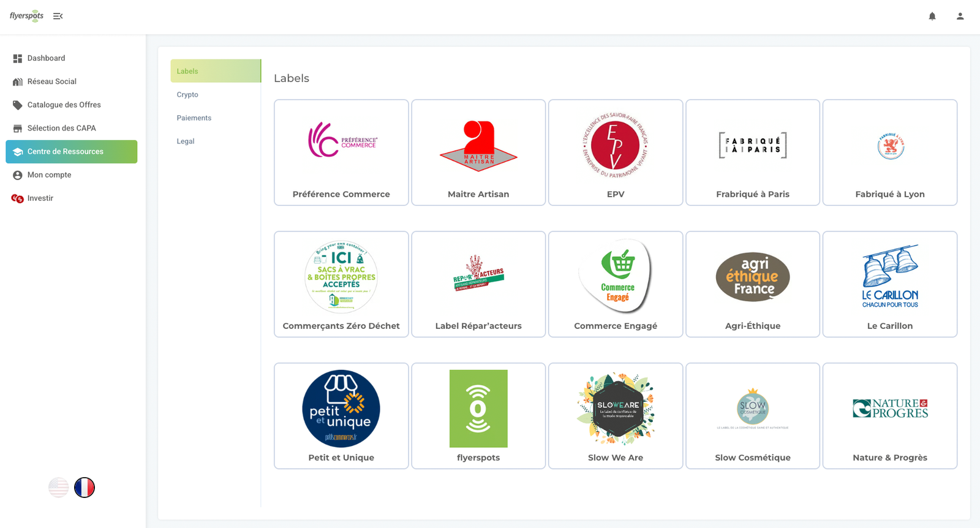The width and height of the screenshot is (980, 528).
Task: Switch to the Paiements tab
Action: pyautogui.click(x=216, y=118)
